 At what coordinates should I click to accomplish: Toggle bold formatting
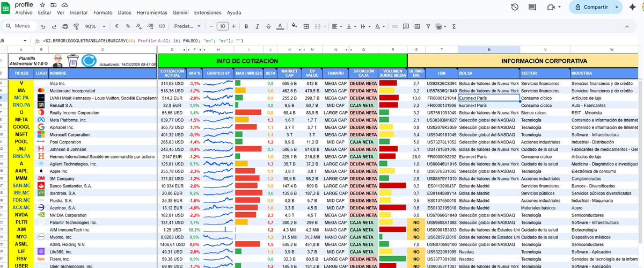pyautogui.click(x=246, y=26)
